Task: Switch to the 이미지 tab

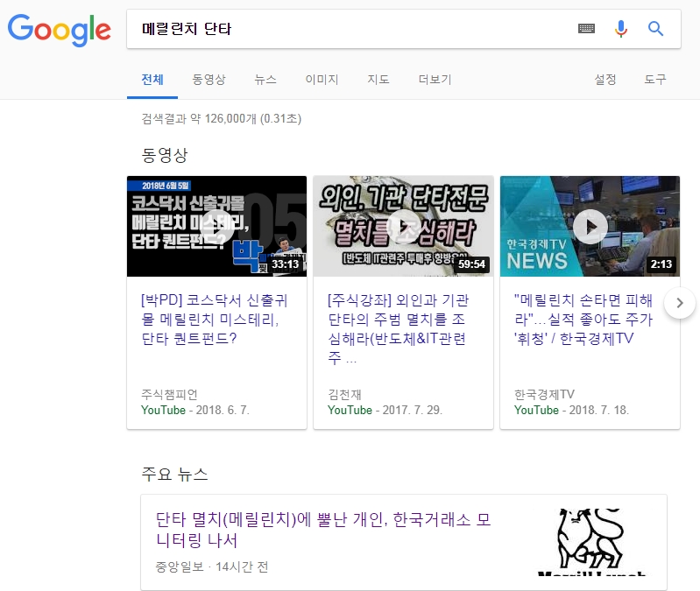Action: [x=322, y=80]
